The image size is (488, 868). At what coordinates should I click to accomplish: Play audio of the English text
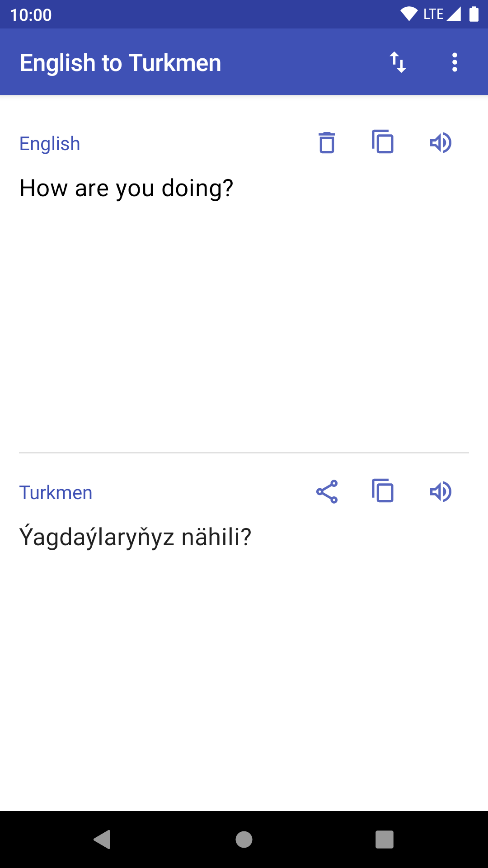441,143
